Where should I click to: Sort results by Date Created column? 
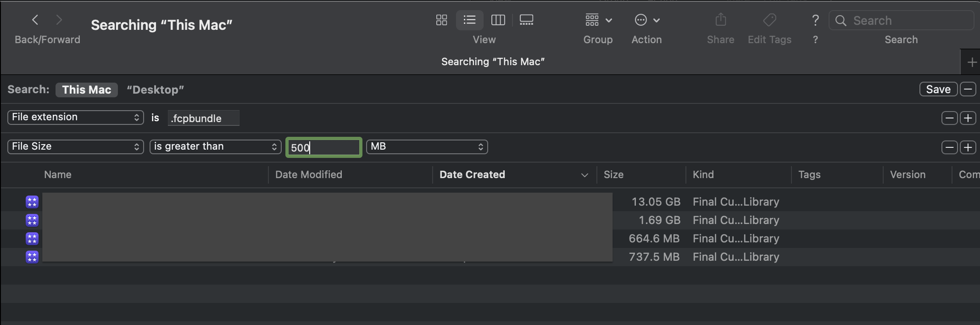(x=472, y=175)
